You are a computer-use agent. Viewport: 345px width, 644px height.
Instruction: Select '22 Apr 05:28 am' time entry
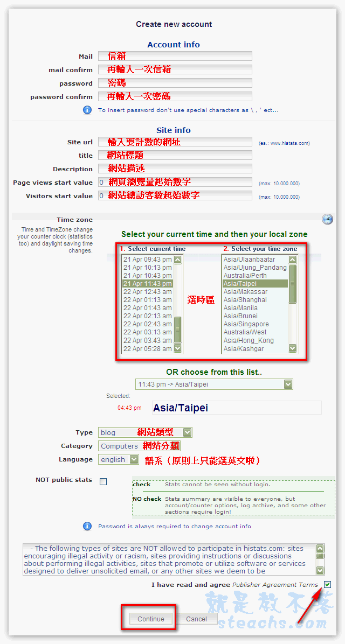point(148,349)
